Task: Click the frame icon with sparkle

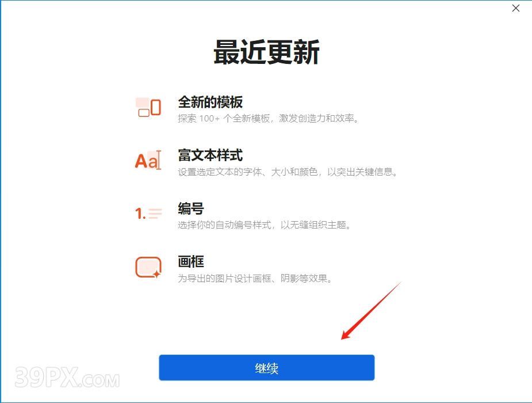Action: pos(148,268)
